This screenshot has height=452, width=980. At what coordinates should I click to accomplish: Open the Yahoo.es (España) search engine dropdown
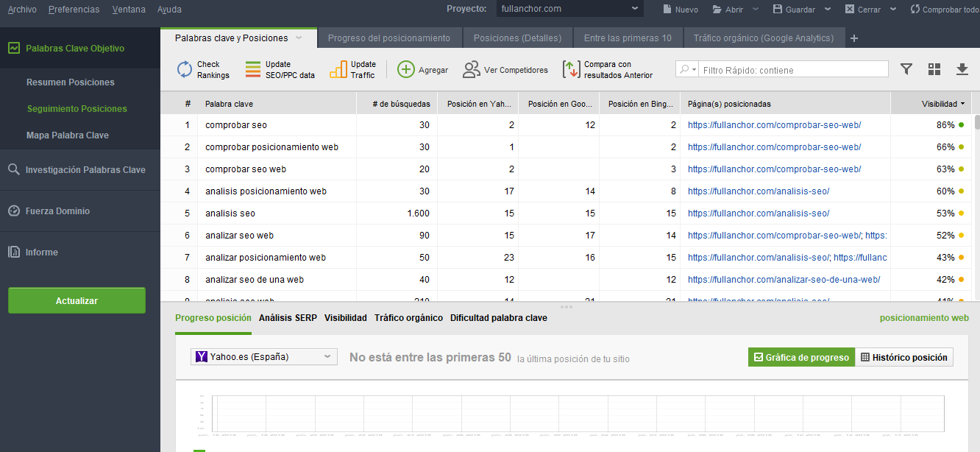point(263,357)
